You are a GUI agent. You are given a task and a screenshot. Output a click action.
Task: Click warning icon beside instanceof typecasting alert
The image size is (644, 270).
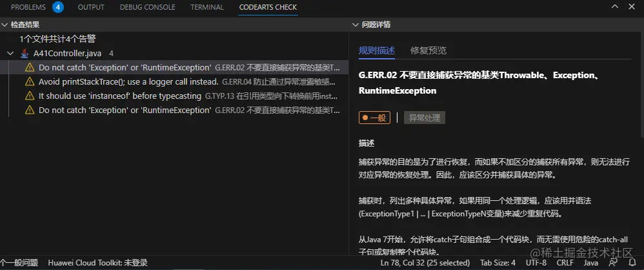click(30, 96)
